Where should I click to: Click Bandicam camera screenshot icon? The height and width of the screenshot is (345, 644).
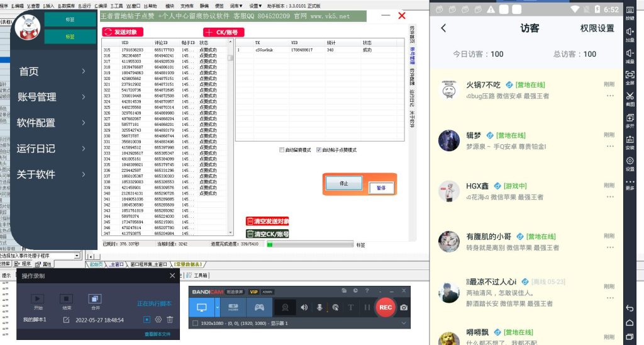(404, 307)
